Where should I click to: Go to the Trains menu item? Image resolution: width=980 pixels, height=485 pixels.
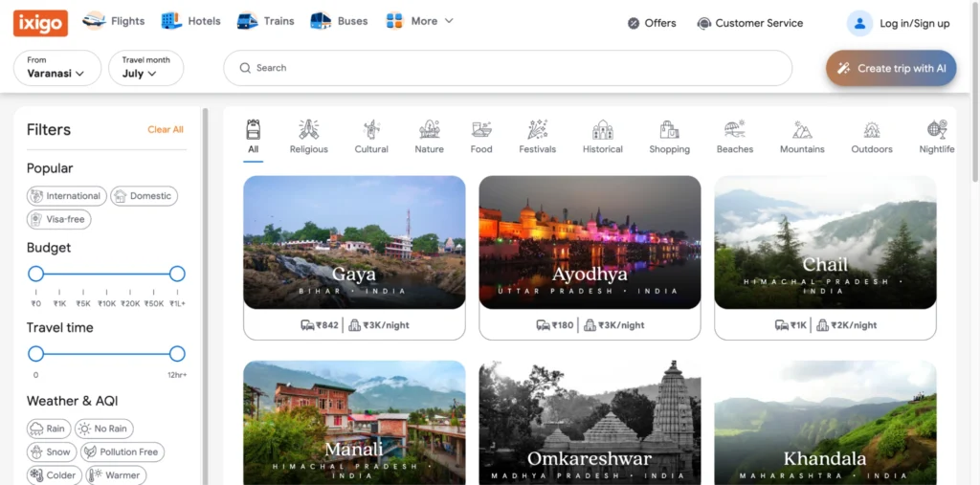tap(278, 21)
